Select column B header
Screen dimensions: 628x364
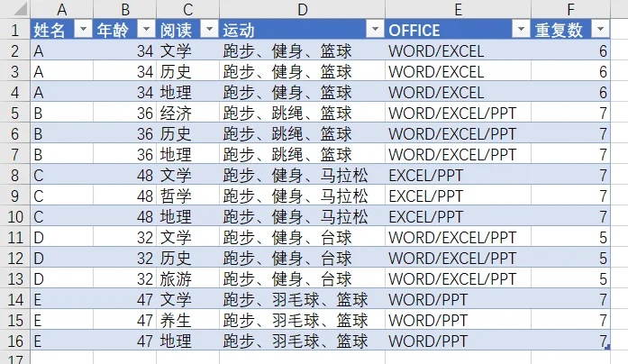point(125,9)
